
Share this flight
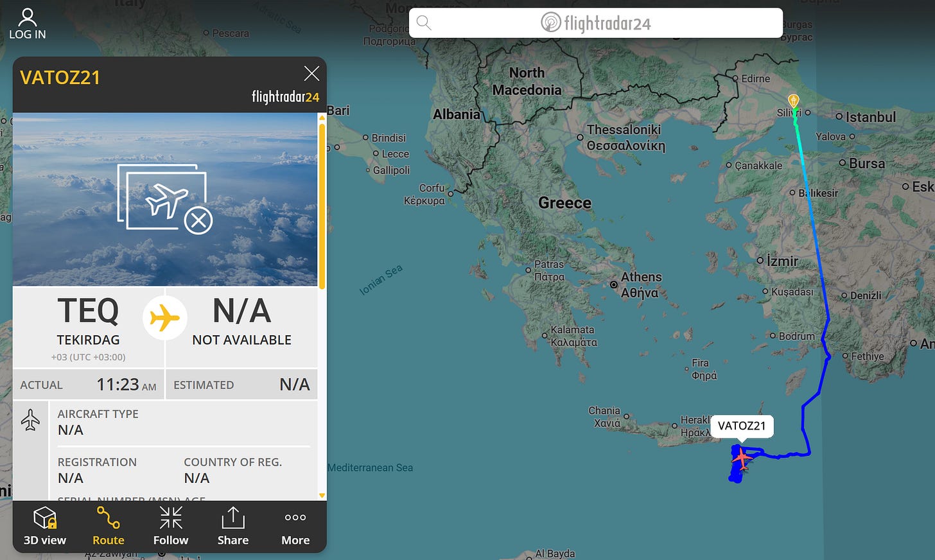tap(233, 527)
